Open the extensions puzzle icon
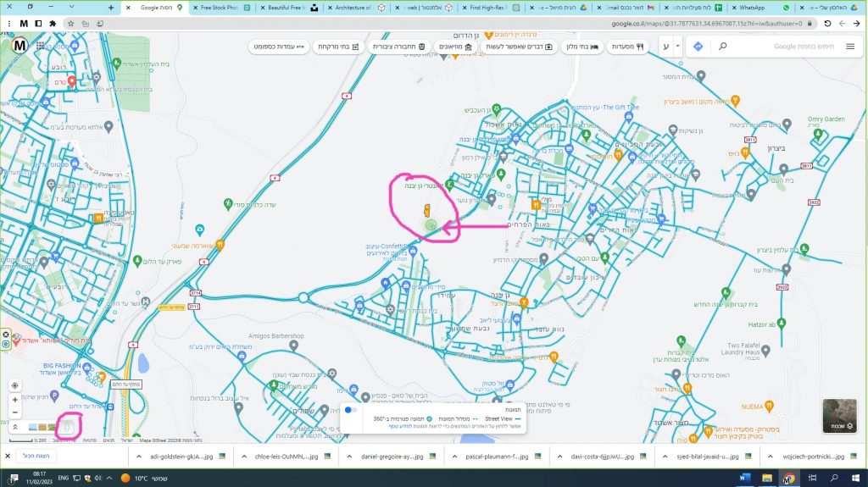Screen dimensions: 868x487 53,23
